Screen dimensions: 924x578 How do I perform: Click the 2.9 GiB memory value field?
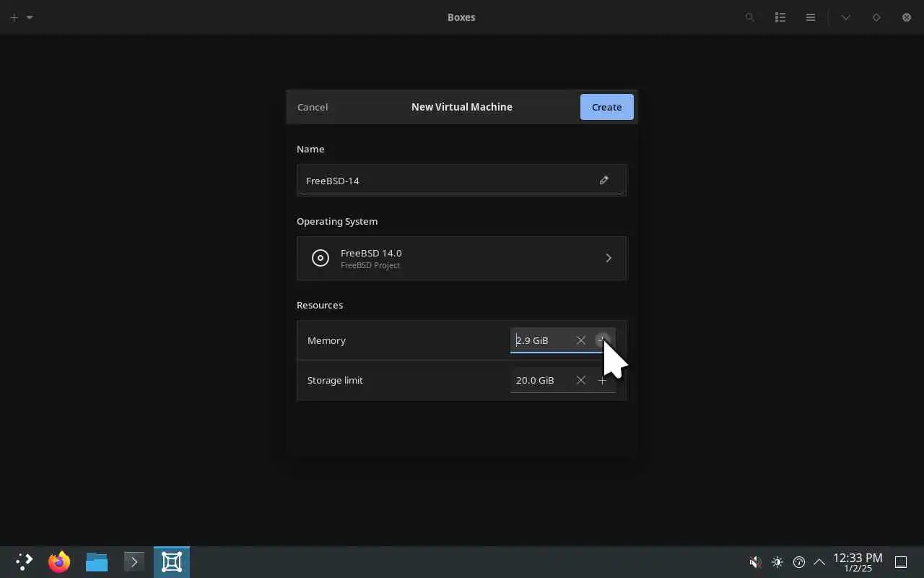(541, 340)
